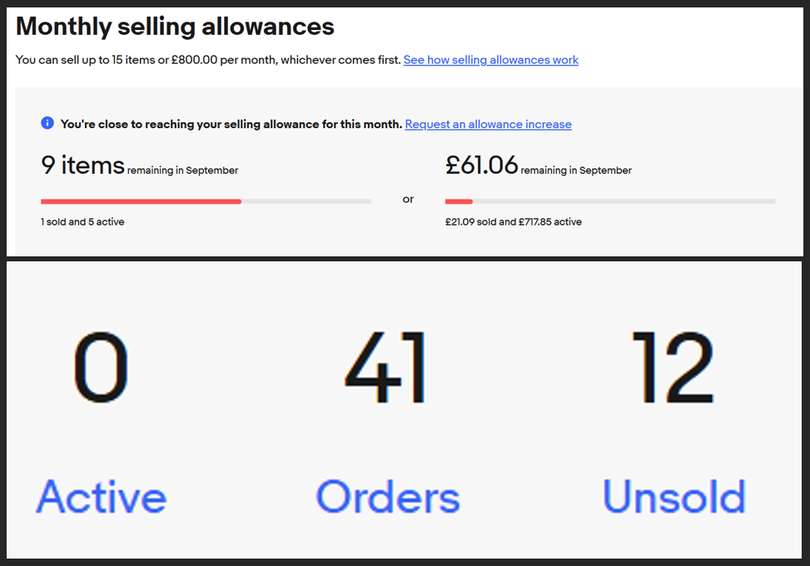The height and width of the screenshot is (566, 810).
Task: Click the 41 orders count number
Action: 386,367
